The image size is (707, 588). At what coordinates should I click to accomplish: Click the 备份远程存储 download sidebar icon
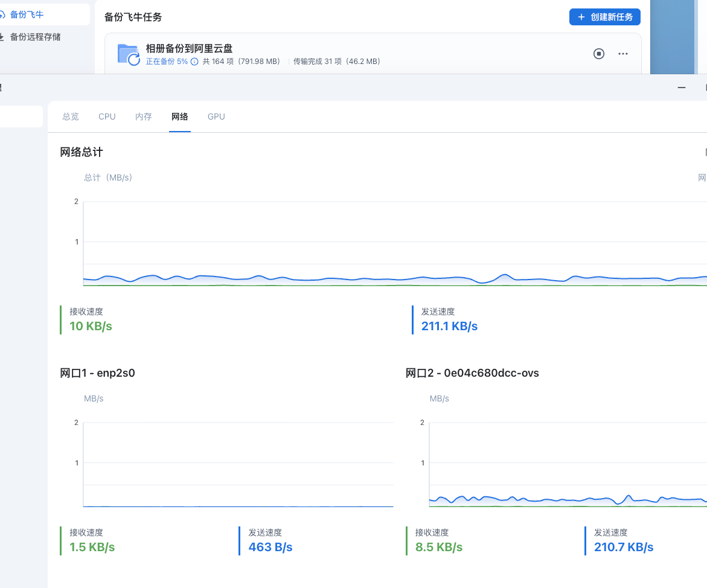pos(2,37)
